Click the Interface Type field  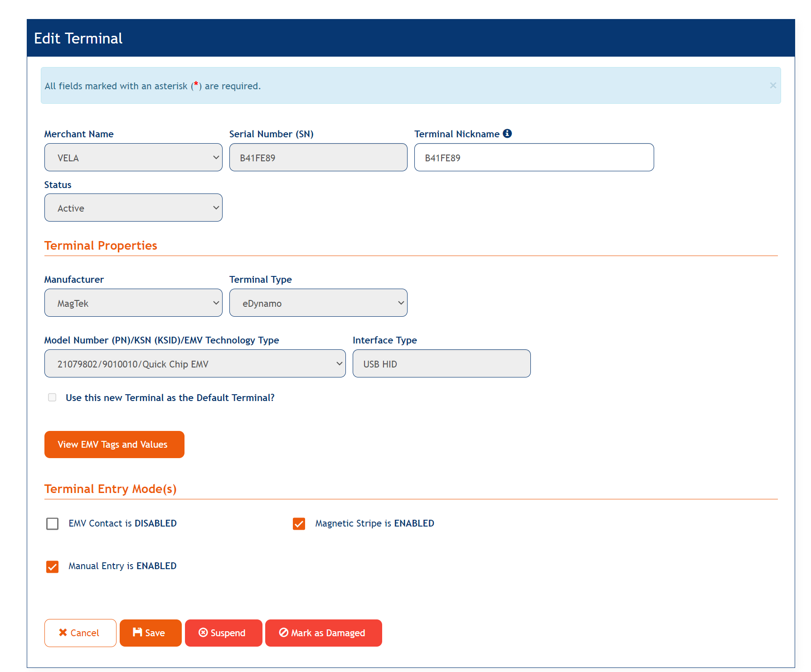point(441,364)
